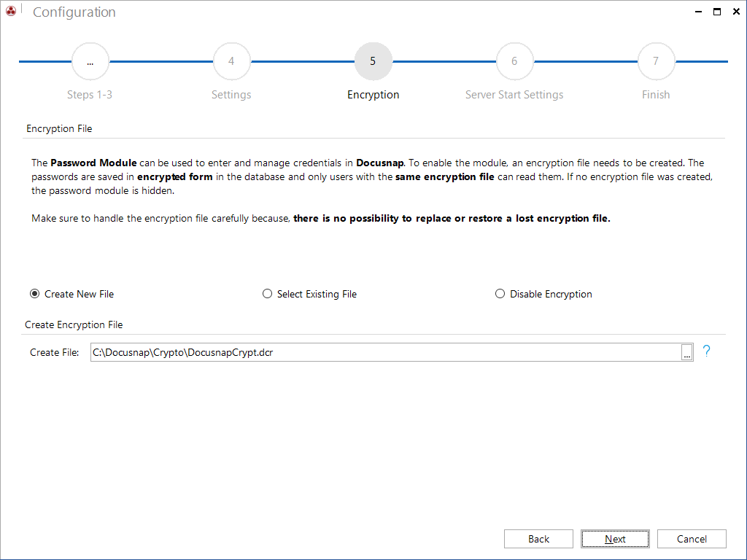The width and height of the screenshot is (747, 560).
Task: Close the Configuration window
Action: click(736, 12)
